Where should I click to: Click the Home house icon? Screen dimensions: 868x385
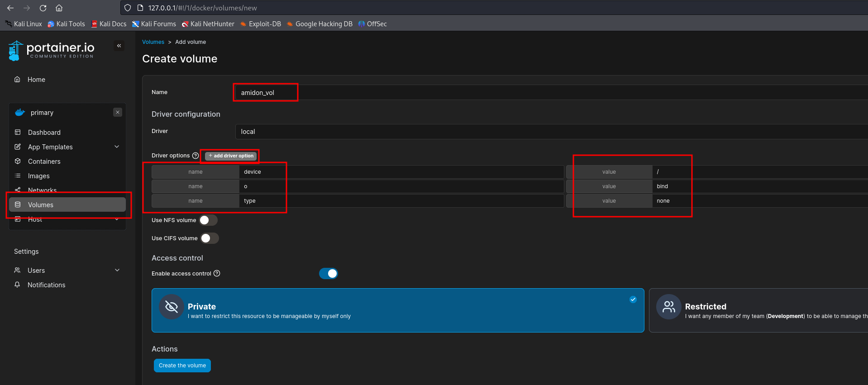click(x=17, y=79)
